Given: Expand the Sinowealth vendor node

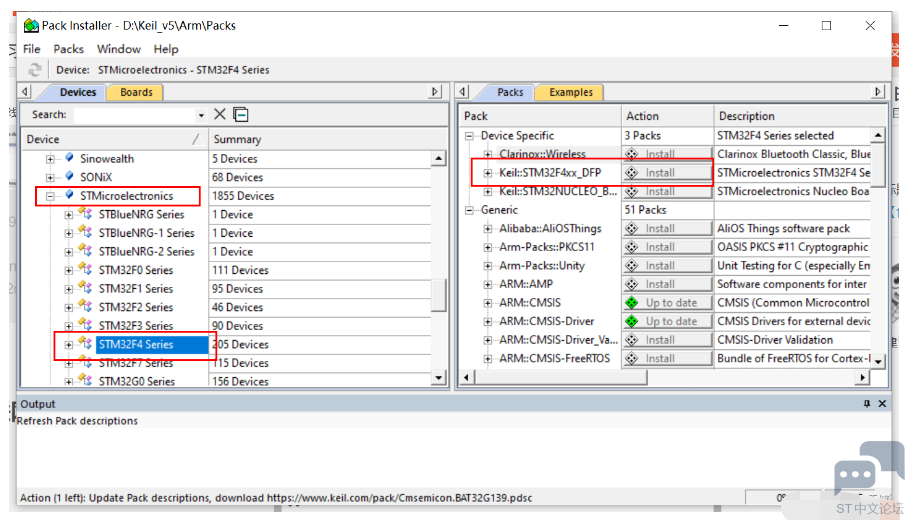Looking at the screenshot, I should tap(51, 159).
